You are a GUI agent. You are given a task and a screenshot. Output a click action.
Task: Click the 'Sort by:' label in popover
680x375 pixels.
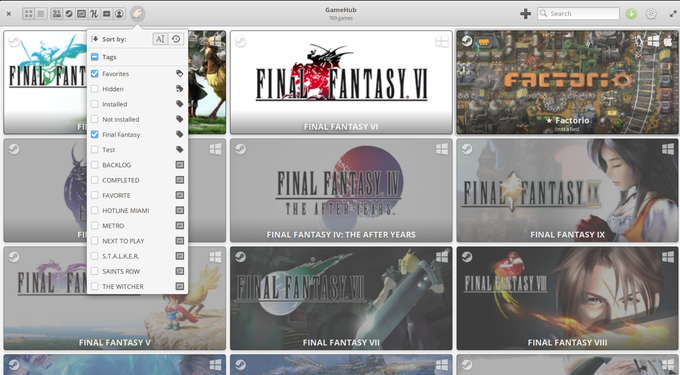[x=114, y=39]
